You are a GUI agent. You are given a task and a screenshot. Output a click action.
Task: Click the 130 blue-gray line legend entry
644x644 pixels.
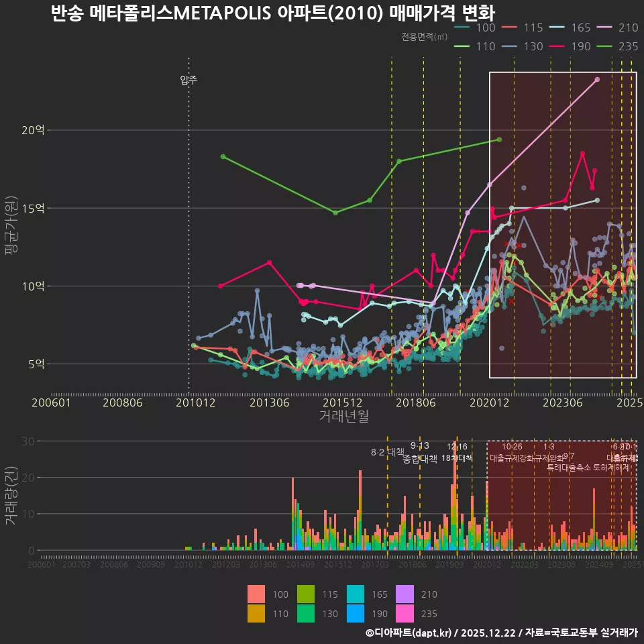tap(523, 46)
